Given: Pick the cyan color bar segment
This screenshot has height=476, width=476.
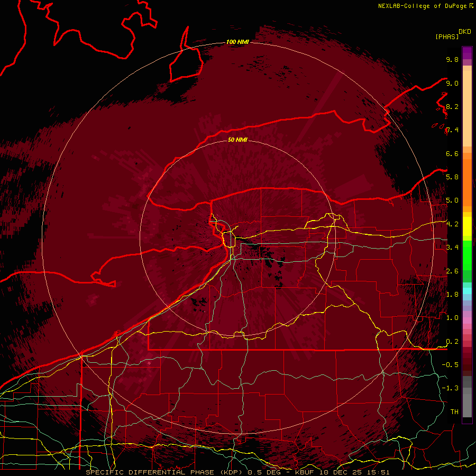Looking at the screenshot, I should point(467,290).
